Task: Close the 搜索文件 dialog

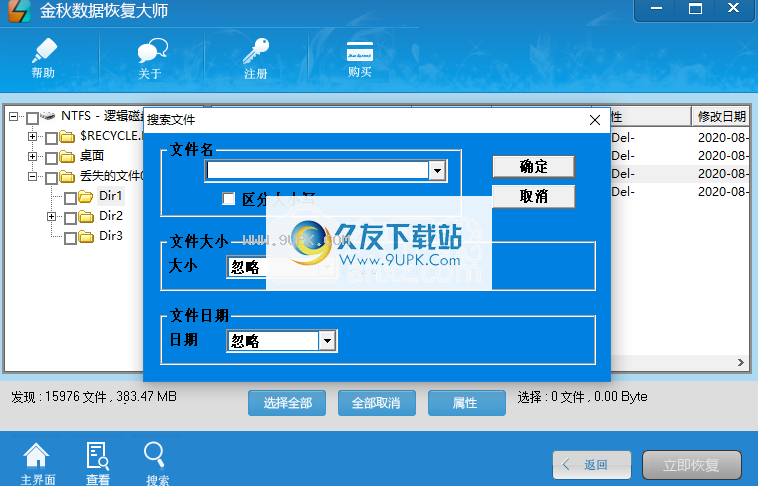Action: pyautogui.click(x=595, y=120)
